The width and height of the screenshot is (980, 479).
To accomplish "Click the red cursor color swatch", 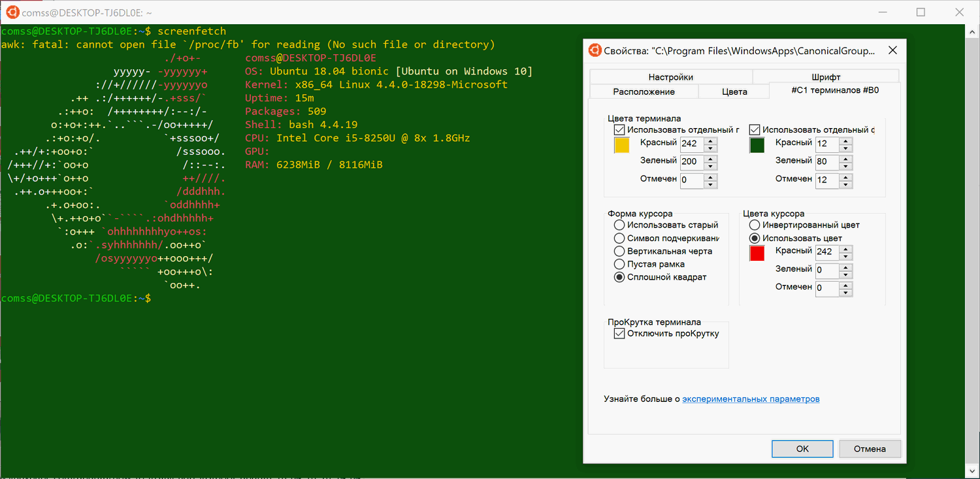I will click(757, 254).
